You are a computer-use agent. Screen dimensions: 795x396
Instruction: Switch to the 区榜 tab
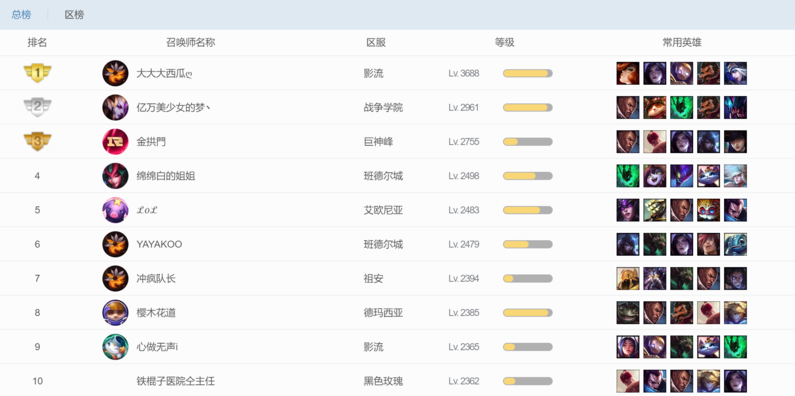click(75, 15)
